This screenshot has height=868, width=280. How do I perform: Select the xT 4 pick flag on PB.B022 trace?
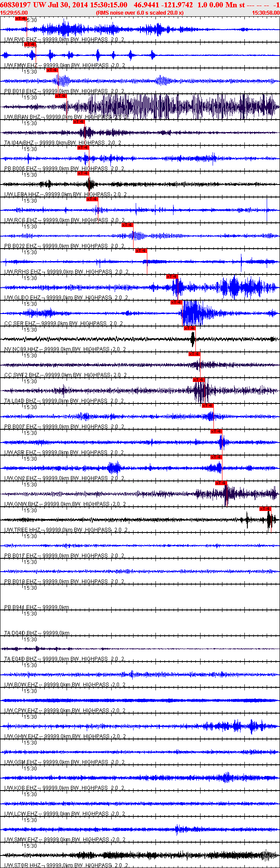coord(128,225)
